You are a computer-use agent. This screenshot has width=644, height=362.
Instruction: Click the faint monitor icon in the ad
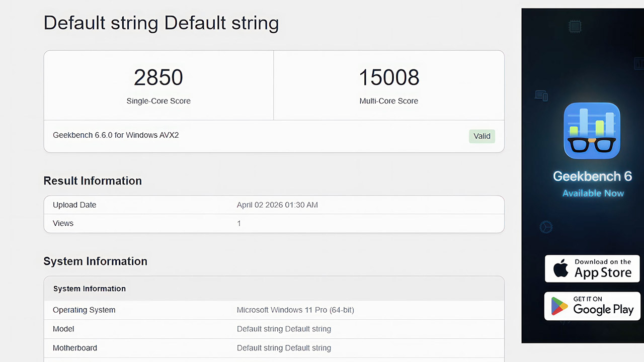click(x=541, y=95)
